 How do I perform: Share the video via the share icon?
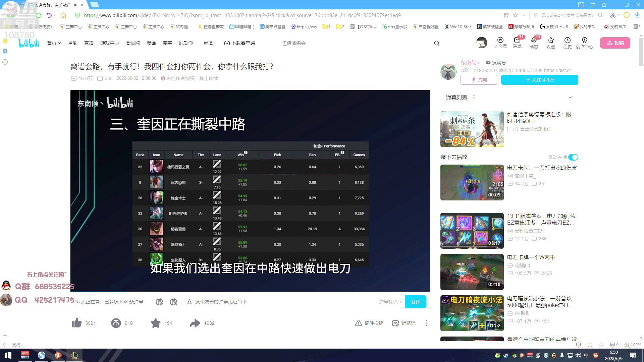(195, 323)
